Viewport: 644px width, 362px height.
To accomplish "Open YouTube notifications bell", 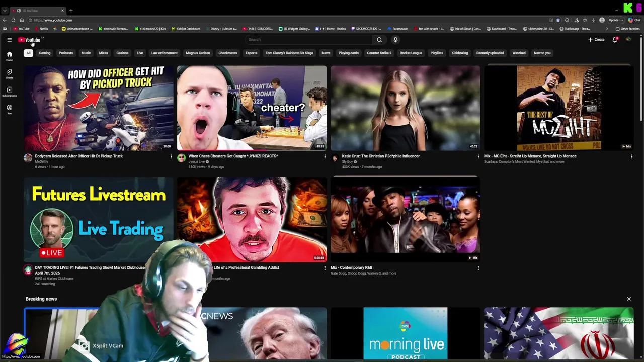I will [x=615, y=40].
